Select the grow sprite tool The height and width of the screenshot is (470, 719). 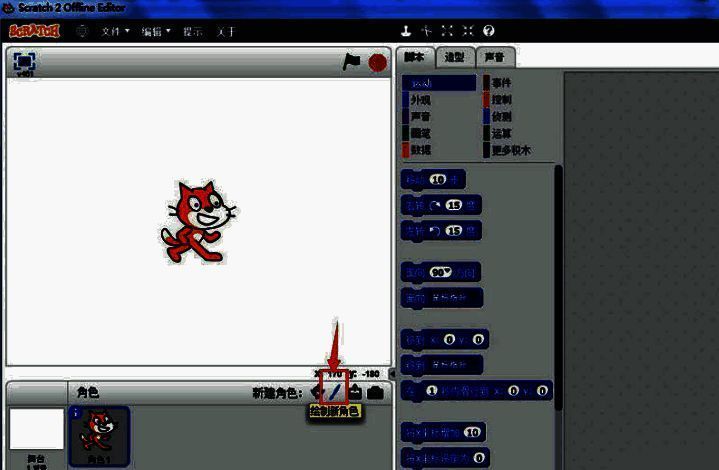tap(447, 31)
